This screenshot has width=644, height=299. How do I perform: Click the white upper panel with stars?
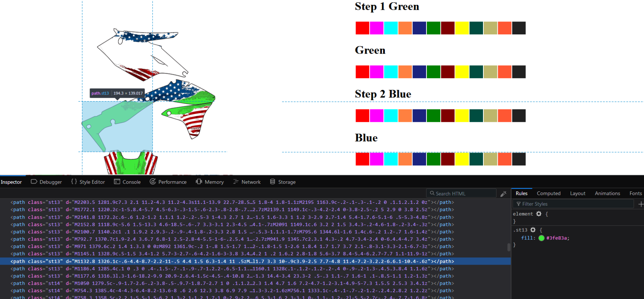(x=143, y=55)
